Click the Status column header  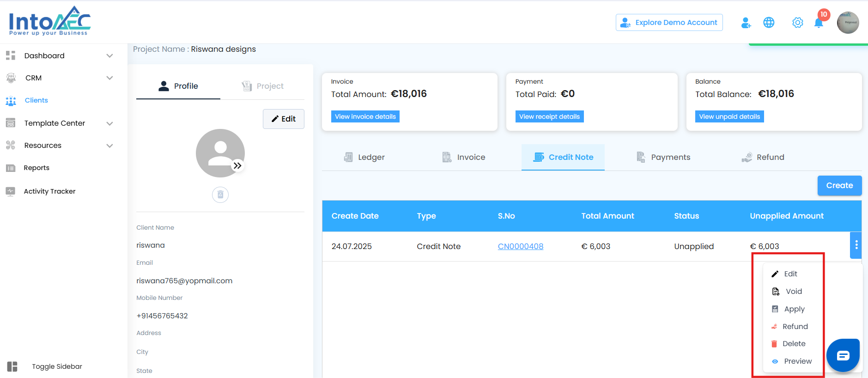coord(687,216)
